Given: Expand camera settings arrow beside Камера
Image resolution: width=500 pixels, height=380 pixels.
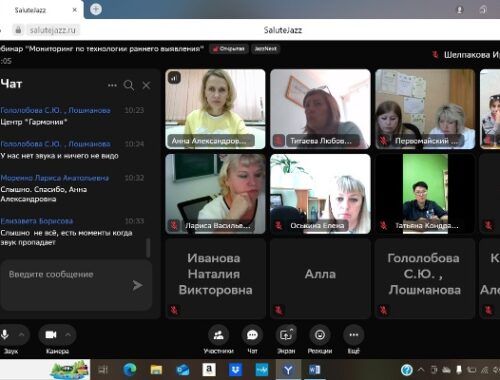Looking at the screenshot, I should click(68, 334).
